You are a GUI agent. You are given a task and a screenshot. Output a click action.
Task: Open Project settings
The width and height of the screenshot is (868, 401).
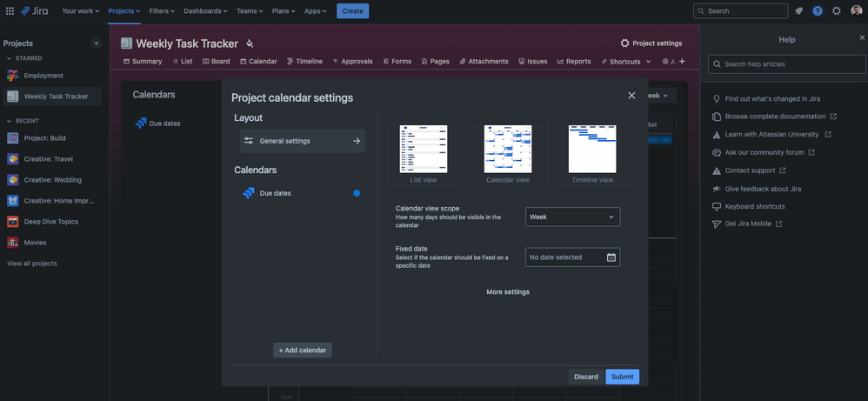point(651,43)
